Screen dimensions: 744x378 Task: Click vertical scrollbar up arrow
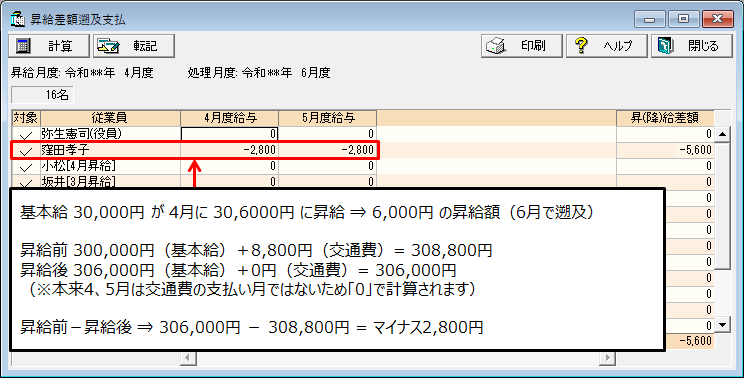click(x=722, y=134)
